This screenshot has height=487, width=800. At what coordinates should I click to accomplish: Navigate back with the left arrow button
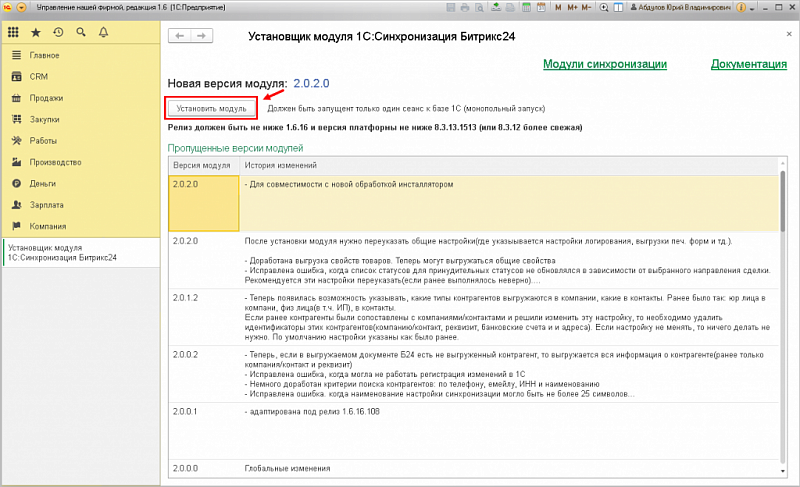coord(181,36)
